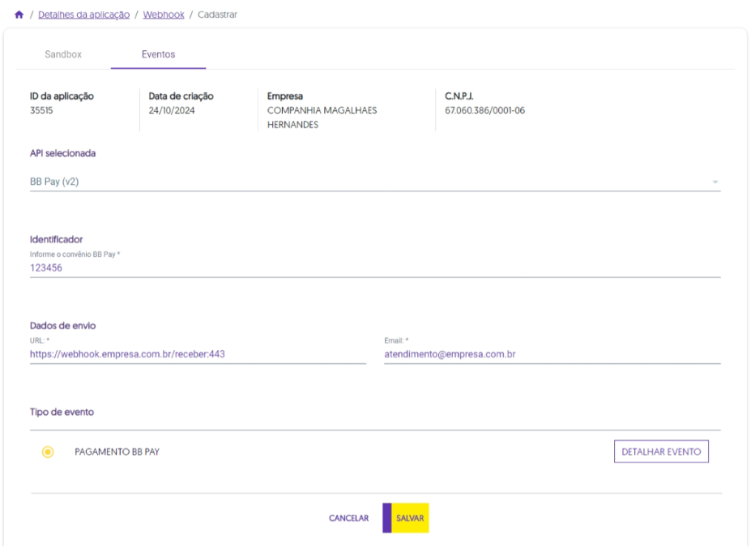751x560 pixels.
Task: Click application ID value 35515
Action: tap(41, 110)
